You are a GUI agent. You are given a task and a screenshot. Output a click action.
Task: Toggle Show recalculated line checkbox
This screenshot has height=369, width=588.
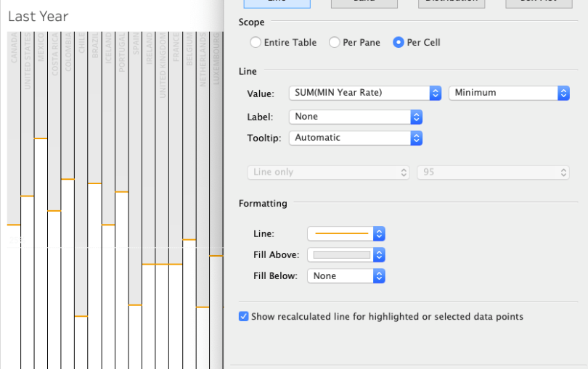point(244,317)
